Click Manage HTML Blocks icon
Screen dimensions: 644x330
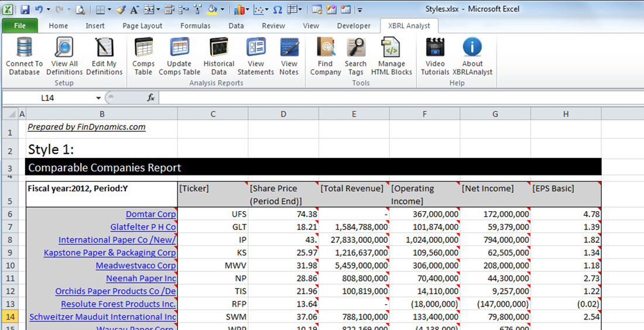coord(391,47)
